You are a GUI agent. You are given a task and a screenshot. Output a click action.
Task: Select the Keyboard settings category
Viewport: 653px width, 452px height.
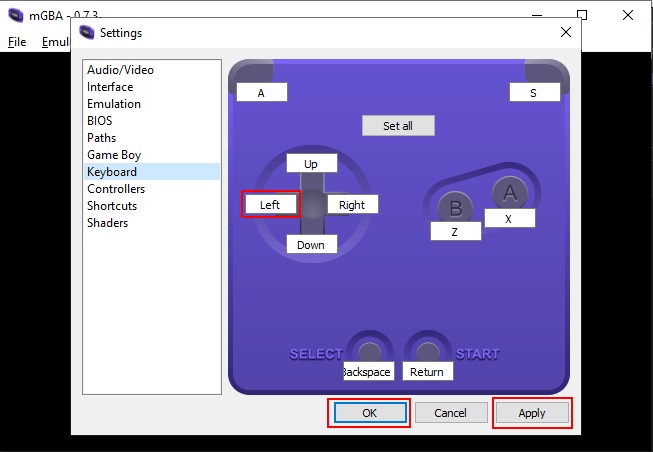[x=152, y=172]
